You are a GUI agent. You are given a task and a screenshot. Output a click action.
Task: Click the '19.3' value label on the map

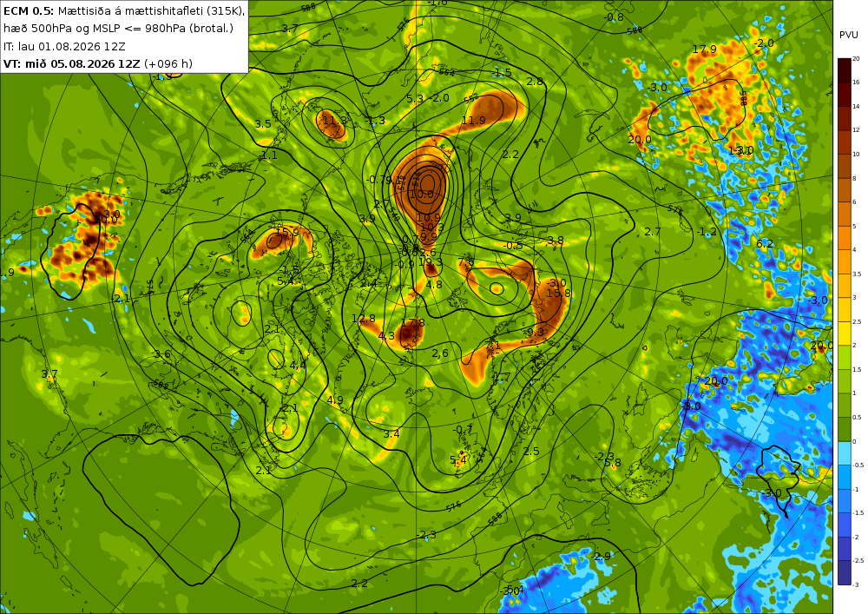[x=431, y=262]
